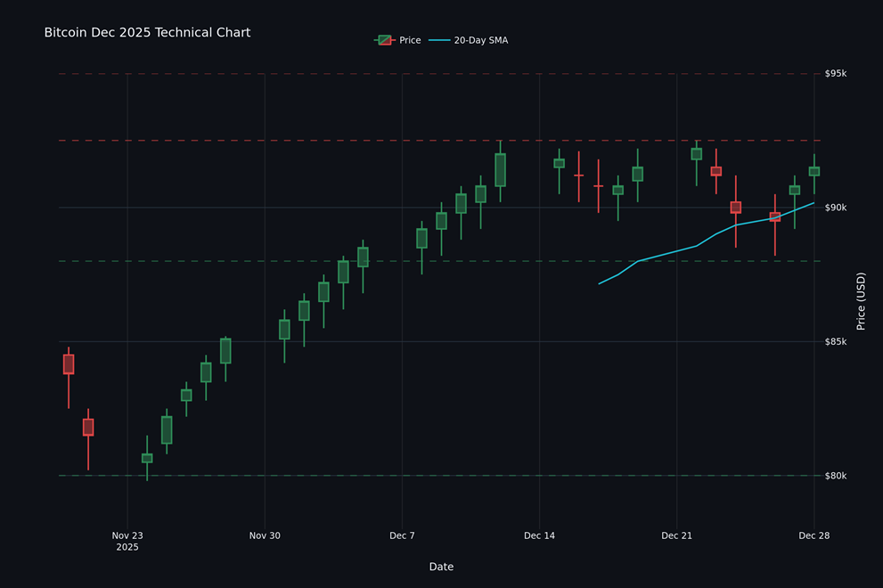The width and height of the screenshot is (883, 588).
Task: Toggle the Price series in the legend
Action: [410, 40]
